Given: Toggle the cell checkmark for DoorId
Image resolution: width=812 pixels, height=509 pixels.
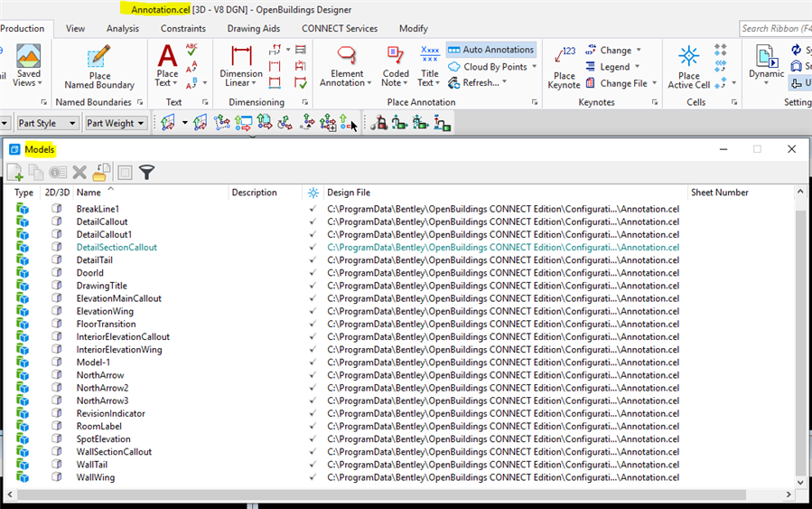Looking at the screenshot, I should [313, 273].
